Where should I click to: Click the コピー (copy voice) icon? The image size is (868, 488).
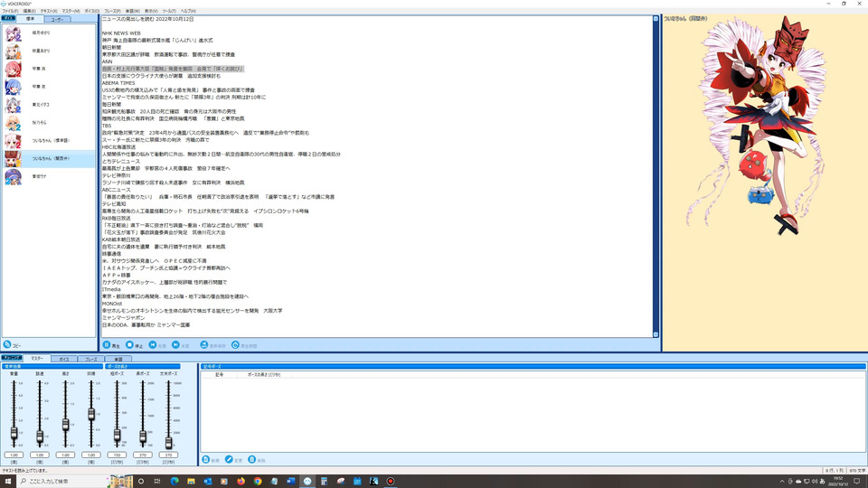pos(7,344)
